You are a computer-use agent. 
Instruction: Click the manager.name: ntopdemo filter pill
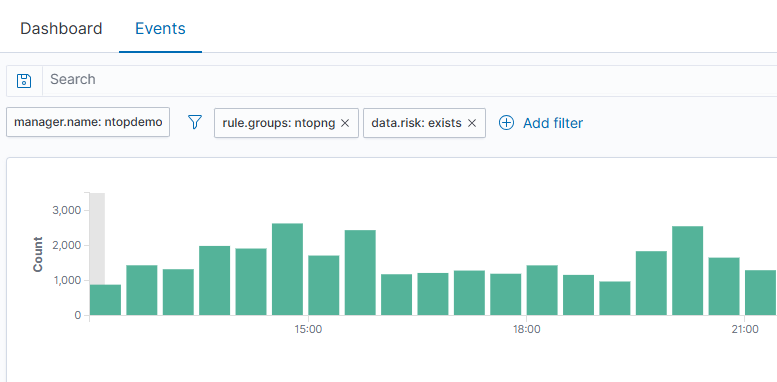[x=88, y=122]
